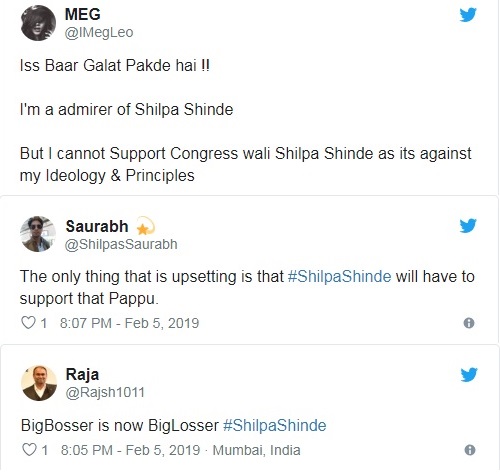Visit the @Rajsh1011 handle

105,392
